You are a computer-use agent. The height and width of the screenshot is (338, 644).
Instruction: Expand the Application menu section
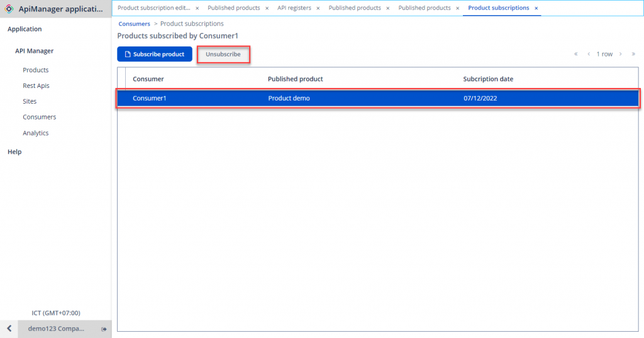click(x=25, y=29)
